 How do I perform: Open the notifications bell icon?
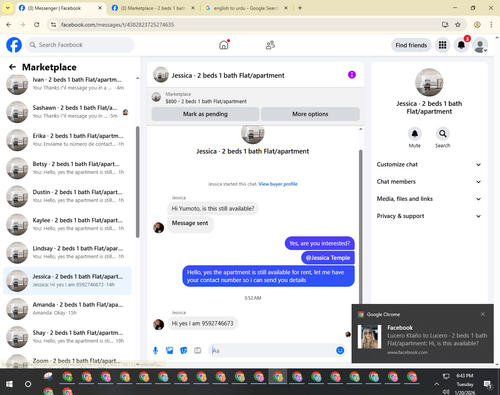click(x=461, y=45)
